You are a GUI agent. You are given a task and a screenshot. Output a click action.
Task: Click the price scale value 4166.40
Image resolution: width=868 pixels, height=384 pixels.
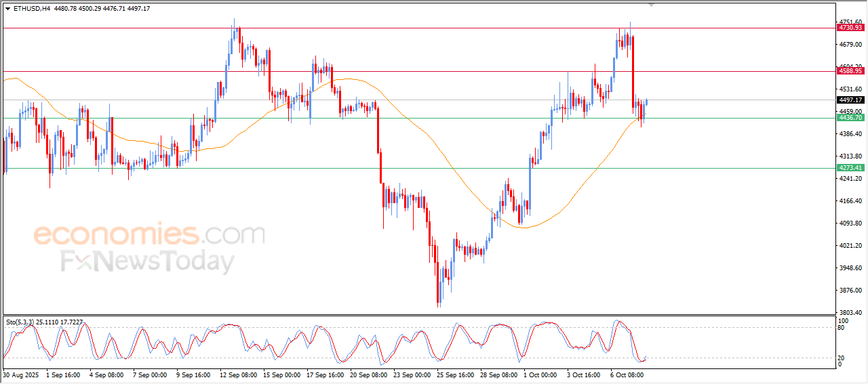(x=850, y=200)
